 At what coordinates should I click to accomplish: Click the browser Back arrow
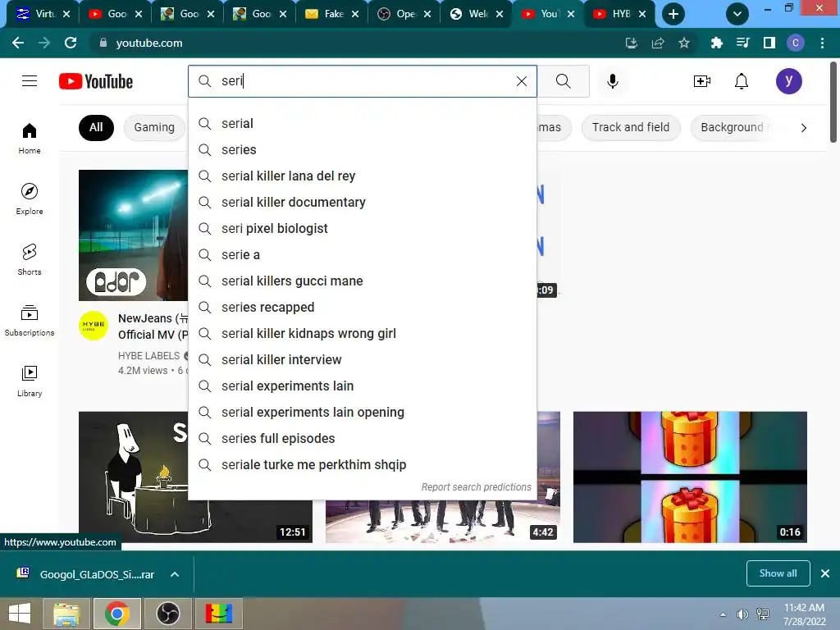18,43
